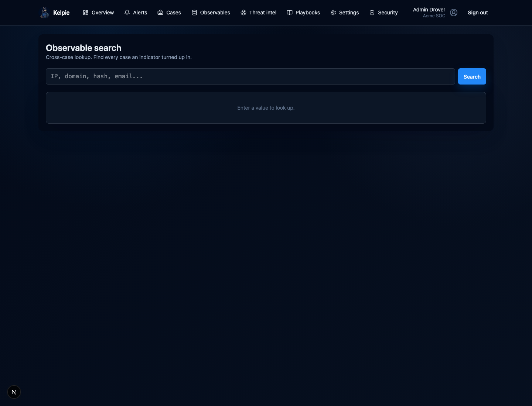
Task: Click the Cases briefcase icon
Action: [160, 13]
